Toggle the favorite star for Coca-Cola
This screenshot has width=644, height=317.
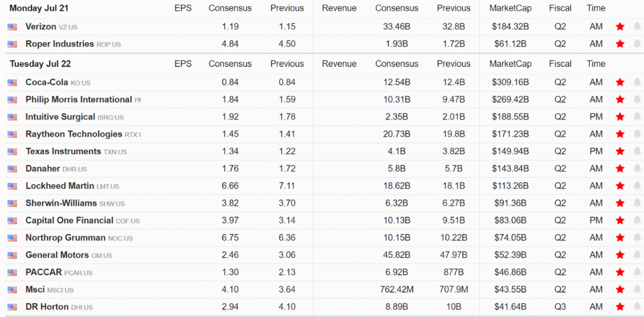619,82
